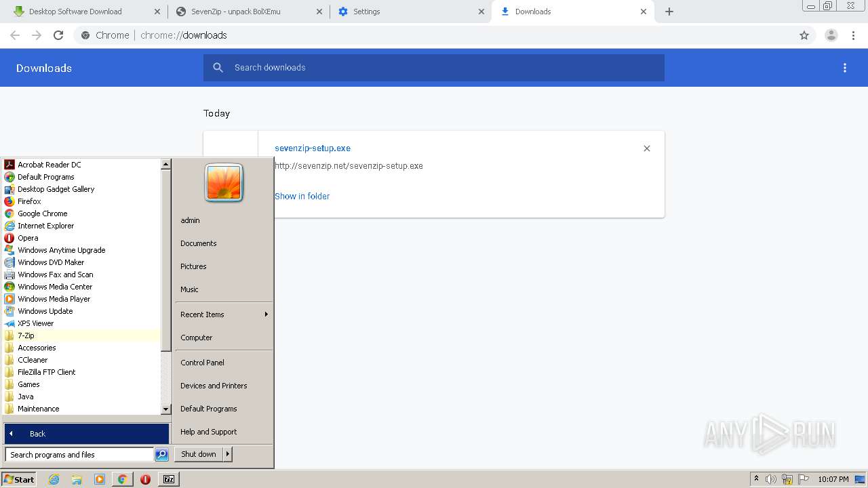The width and height of the screenshot is (868, 488).
Task: Open a new Chrome tab
Action: (x=669, y=12)
